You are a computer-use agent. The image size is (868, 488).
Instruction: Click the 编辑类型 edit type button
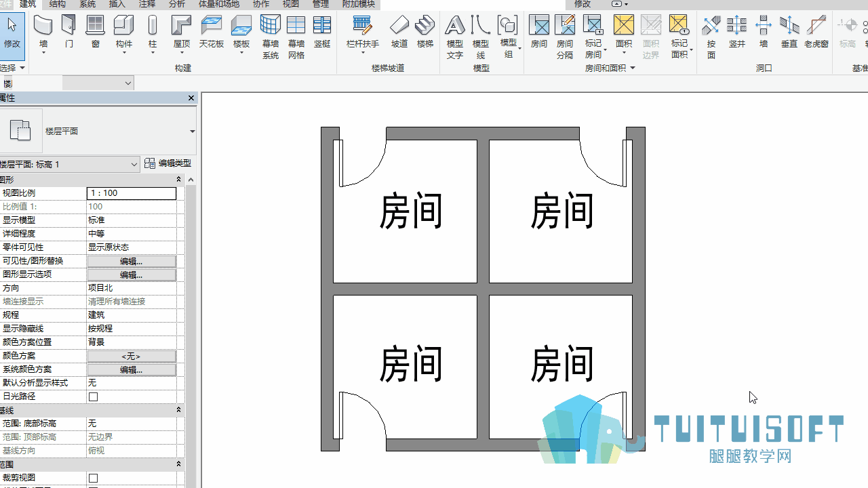pos(168,163)
